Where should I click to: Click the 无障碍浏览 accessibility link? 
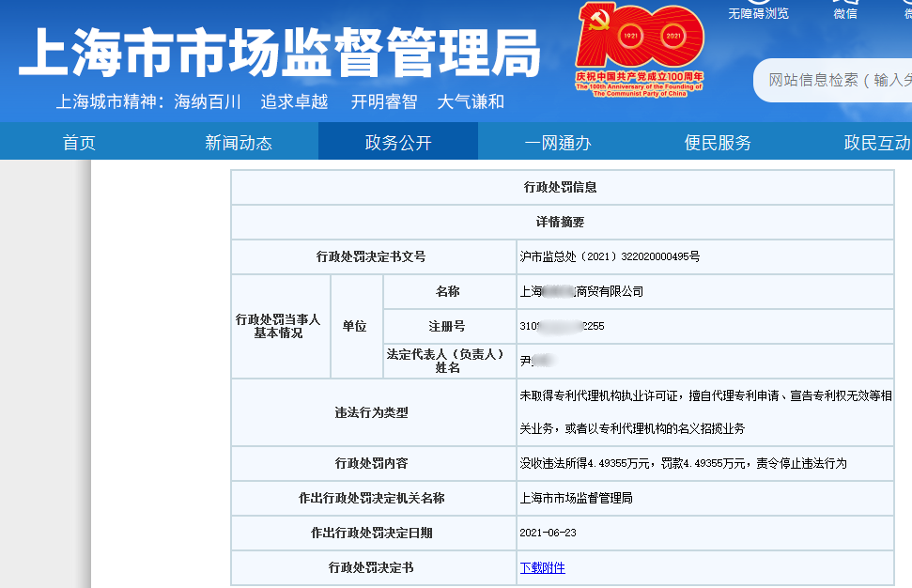coord(759,13)
